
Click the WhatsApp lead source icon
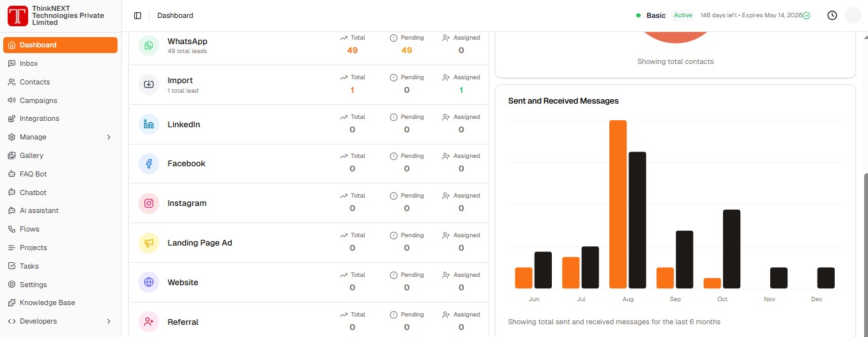pyautogui.click(x=149, y=45)
